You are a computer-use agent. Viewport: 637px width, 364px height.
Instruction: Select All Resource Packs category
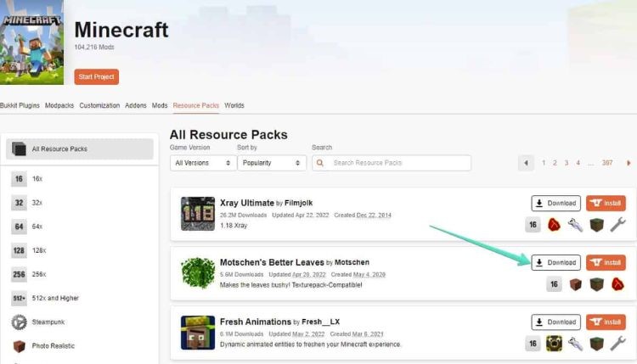click(x=80, y=149)
